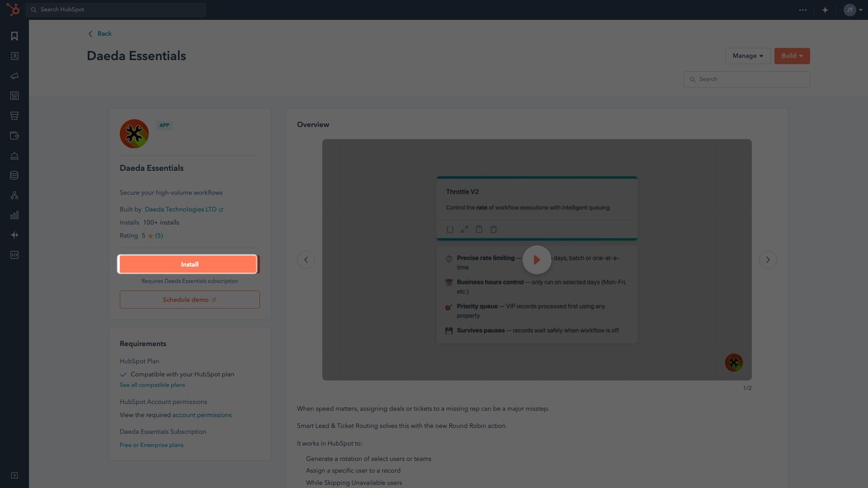Viewport: 868px width, 488px height.
Task: Click the Daeda Essentials page title
Action: (137, 56)
